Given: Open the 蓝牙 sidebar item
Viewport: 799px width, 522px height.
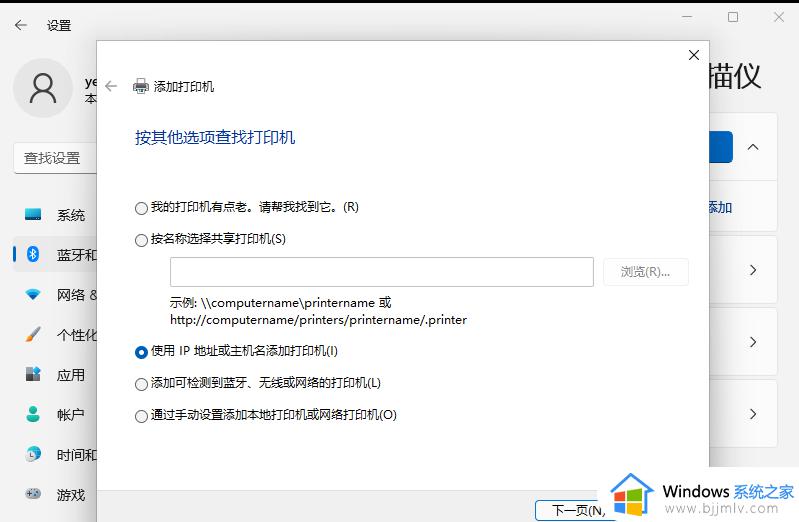Looking at the screenshot, I should pyautogui.click(x=55, y=254).
